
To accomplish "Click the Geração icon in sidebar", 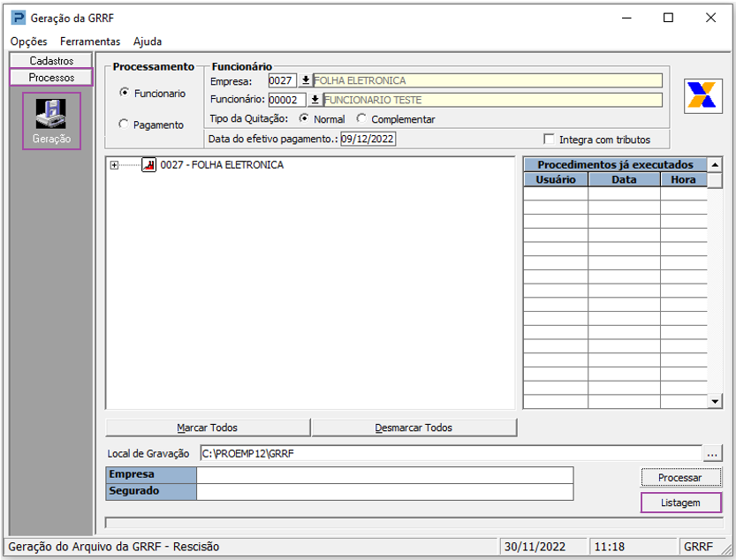I will 51,120.
